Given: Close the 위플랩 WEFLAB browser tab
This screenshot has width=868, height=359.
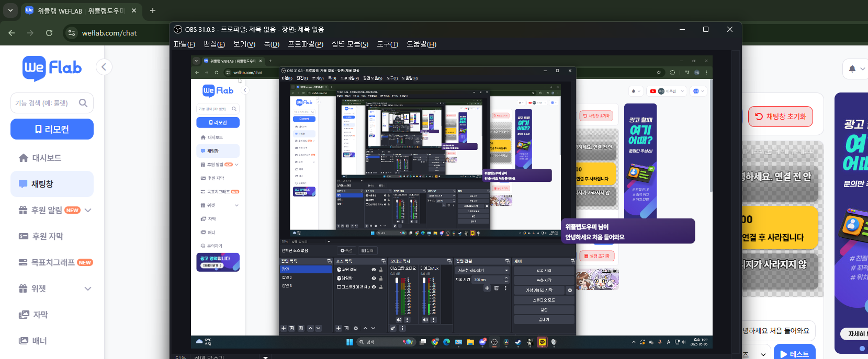Looking at the screenshot, I should [134, 10].
